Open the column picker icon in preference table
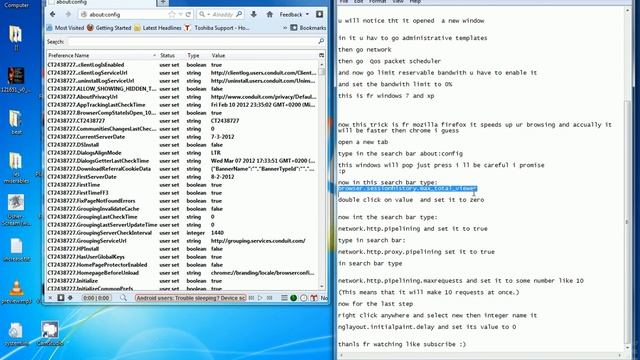640x360 pixels. click(322, 55)
